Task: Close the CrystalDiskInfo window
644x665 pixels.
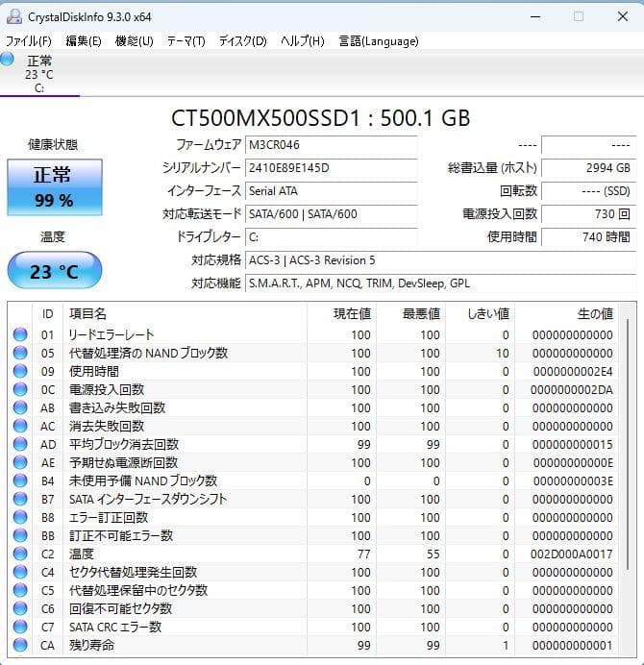Action: 622,17
